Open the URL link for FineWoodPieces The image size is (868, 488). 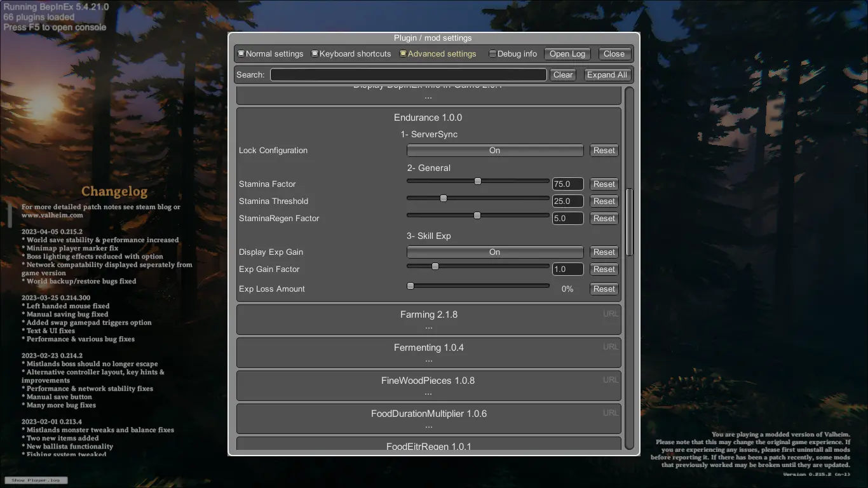611,380
